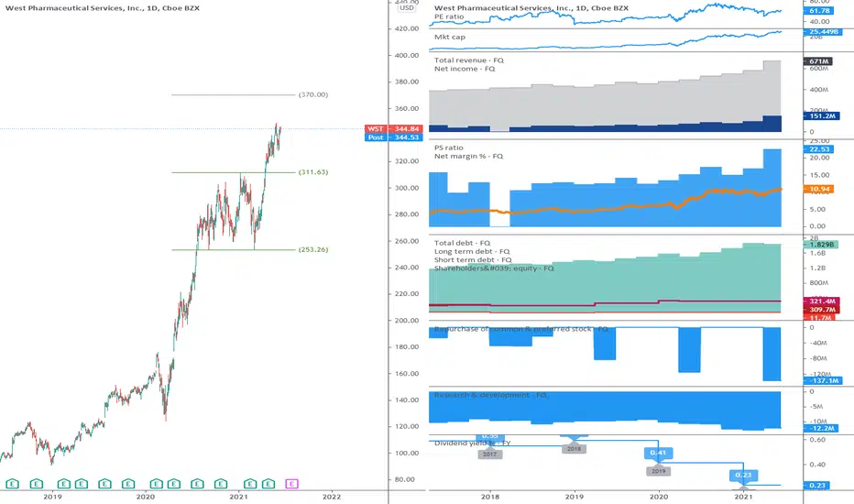854x504 pixels.
Task: Click the pink upcoming earnings E marker
Action: [291, 483]
